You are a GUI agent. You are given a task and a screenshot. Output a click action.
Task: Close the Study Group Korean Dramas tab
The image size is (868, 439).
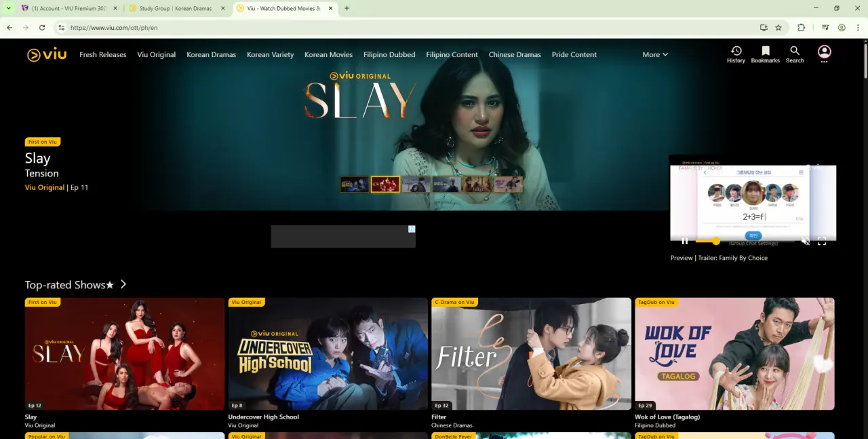pyautogui.click(x=222, y=8)
